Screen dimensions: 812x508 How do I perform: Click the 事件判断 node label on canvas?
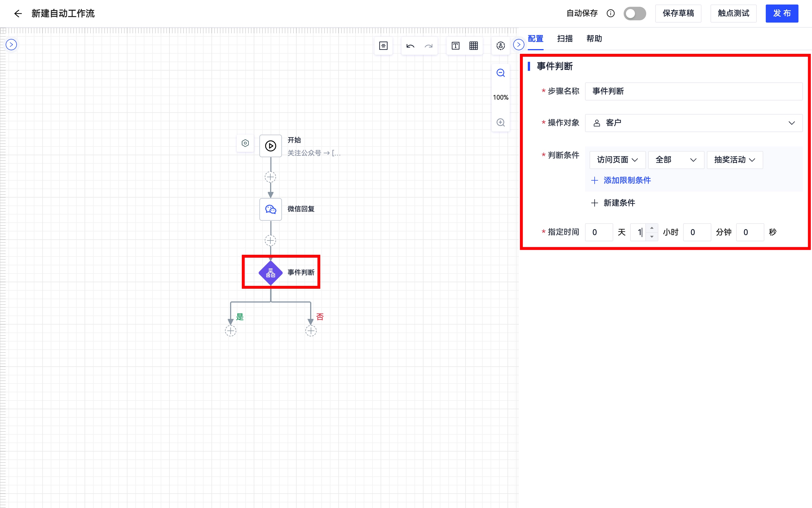click(301, 272)
